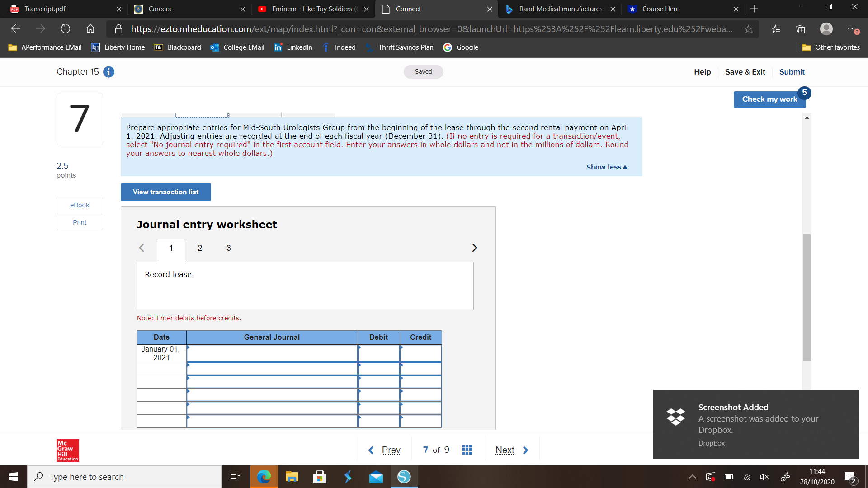This screenshot has height=488, width=868.
Task: Open Microsoft Store from taskbar
Action: [320, 477]
